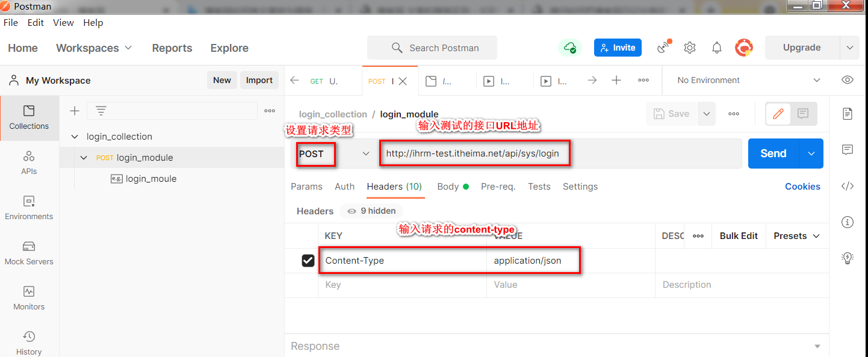Switch to comment mode icon

tap(803, 113)
